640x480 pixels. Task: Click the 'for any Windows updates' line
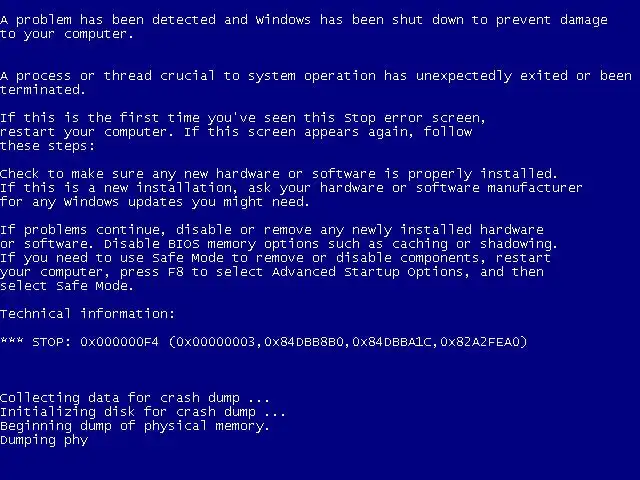pyautogui.click(x=155, y=202)
